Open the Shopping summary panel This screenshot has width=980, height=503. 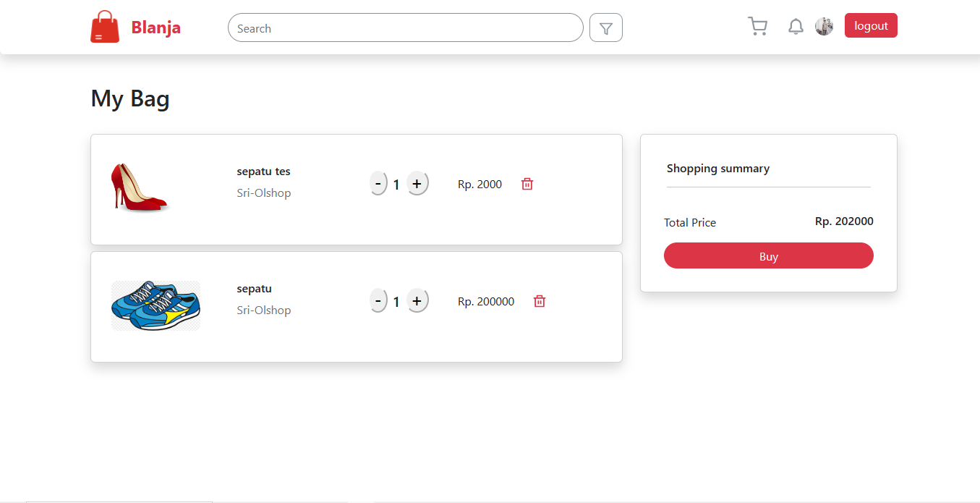[x=718, y=168]
